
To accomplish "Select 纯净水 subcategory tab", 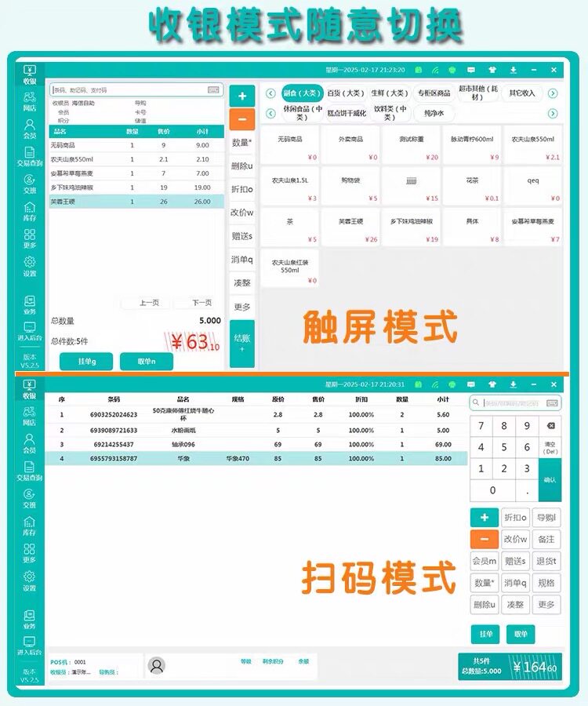I will click(x=434, y=114).
